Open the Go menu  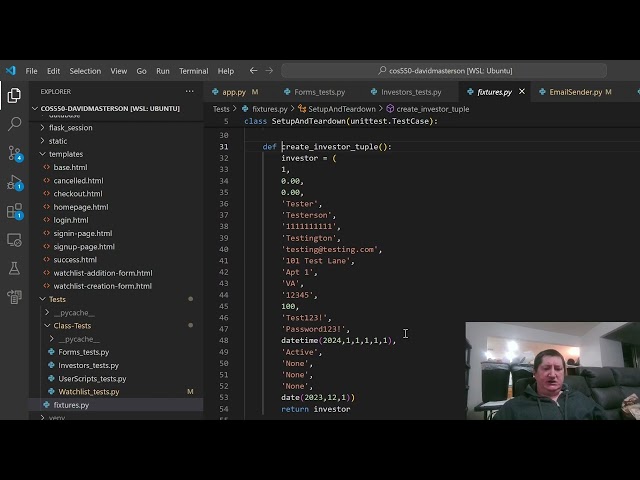pyautogui.click(x=141, y=71)
